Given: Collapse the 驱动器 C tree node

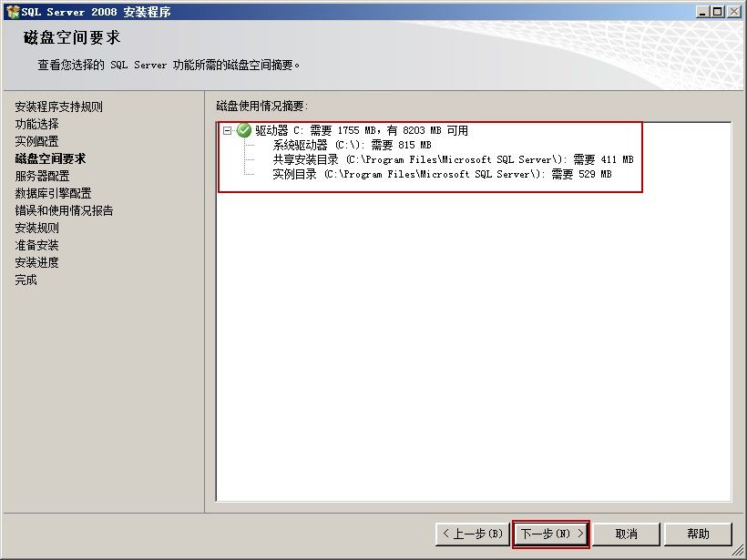Looking at the screenshot, I should pos(227,130).
